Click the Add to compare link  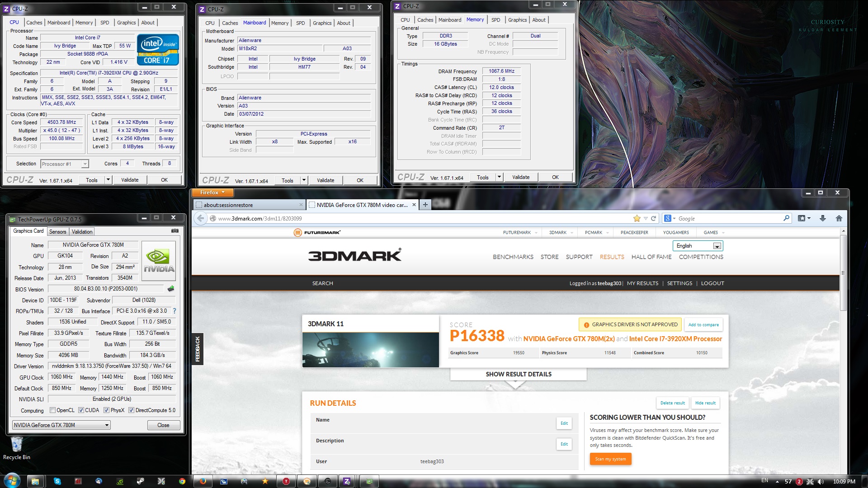pos(703,324)
